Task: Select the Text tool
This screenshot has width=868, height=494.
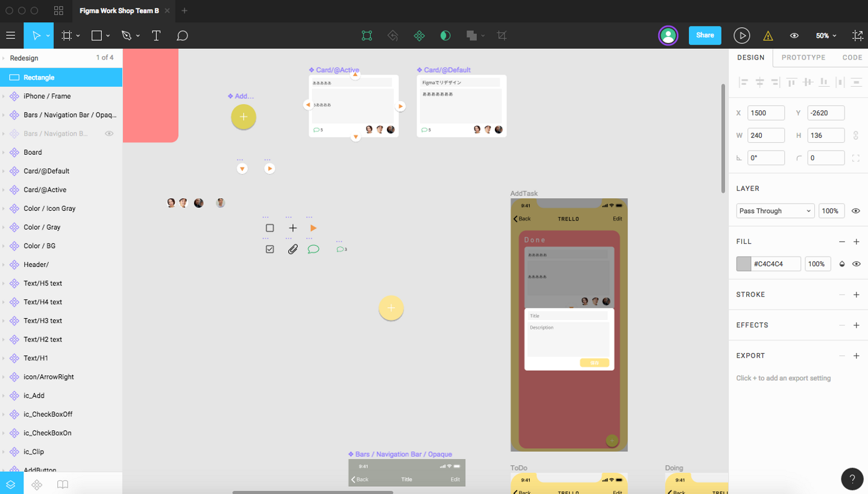Action: click(x=156, y=36)
